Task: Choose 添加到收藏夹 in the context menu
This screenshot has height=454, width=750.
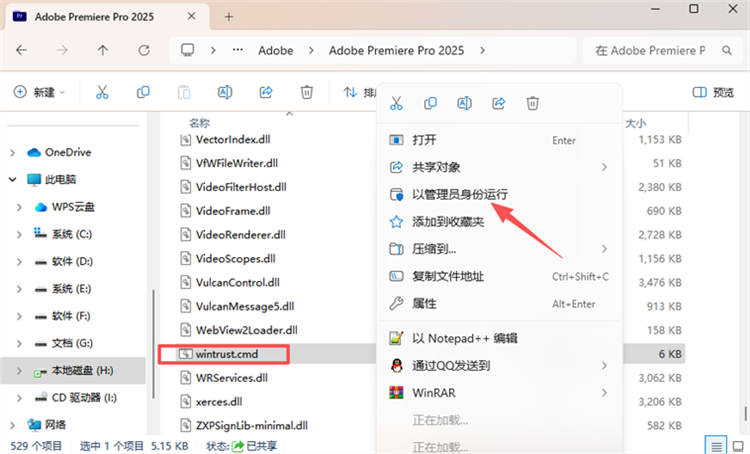Action: [x=499, y=221]
